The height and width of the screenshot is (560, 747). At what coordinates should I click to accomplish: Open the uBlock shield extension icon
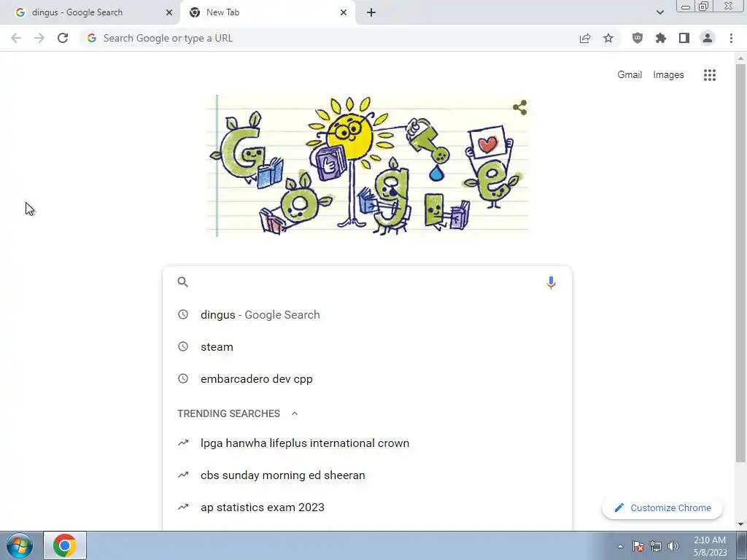click(x=638, y=38)
